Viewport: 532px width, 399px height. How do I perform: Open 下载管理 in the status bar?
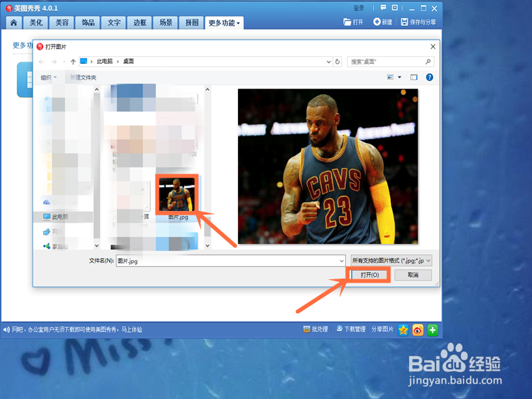(x=351, y=329)
